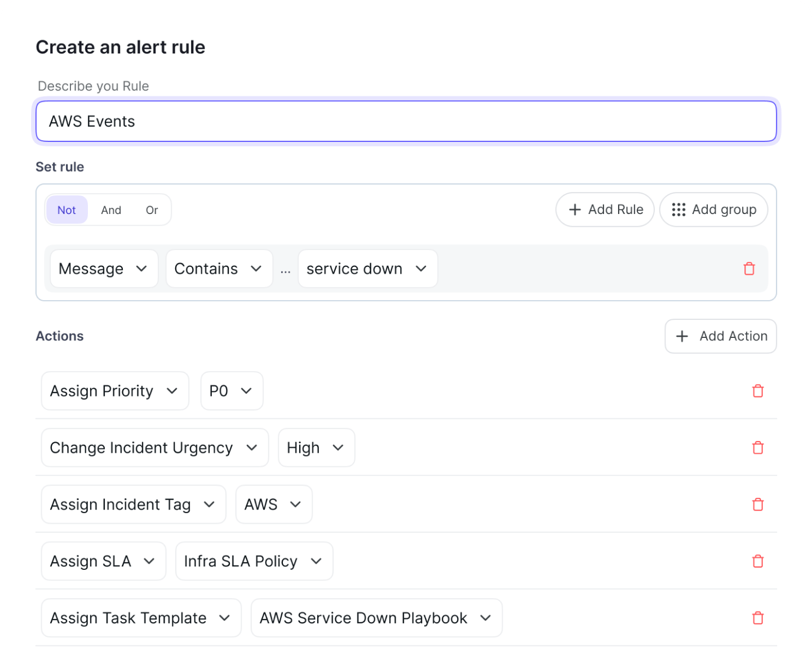Select the Not condition toggle
Image resolution: width=812 pixels, height=669 pixels.
pyautogui.click(x=66, y=209)
